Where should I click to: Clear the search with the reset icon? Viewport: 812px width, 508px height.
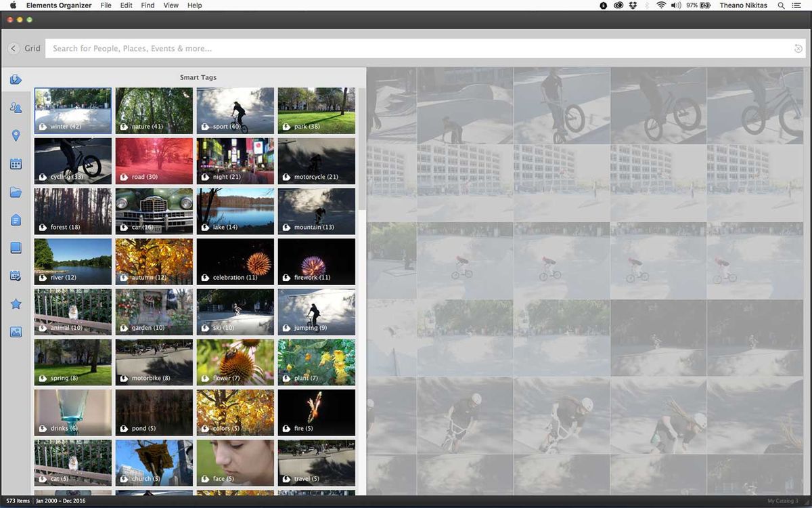point(797,48)
